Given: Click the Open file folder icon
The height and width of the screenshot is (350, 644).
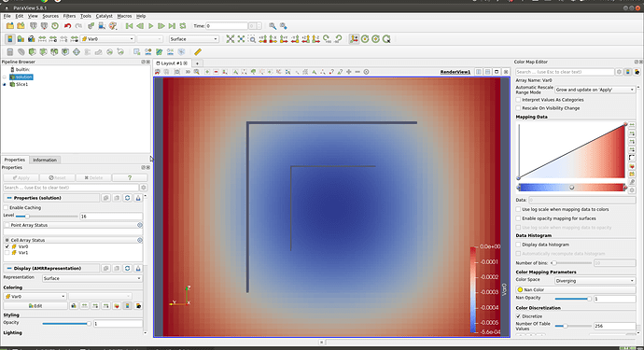Looking at the screenshot, I should click(10, 26).
